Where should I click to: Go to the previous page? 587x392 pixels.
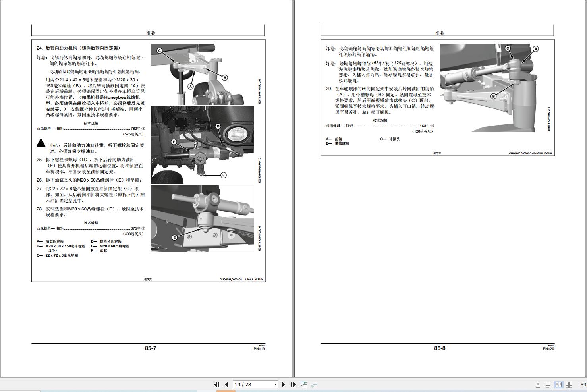pos(226,384)
